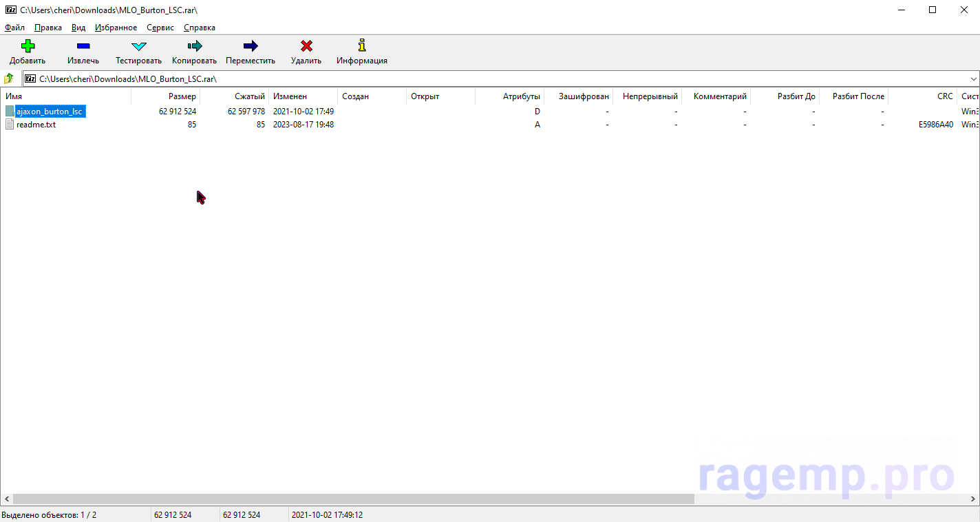Screen dimensions: 980x522
Task: Open the Избранное menu
Action: pyautogui.click(x=116, y=28)
